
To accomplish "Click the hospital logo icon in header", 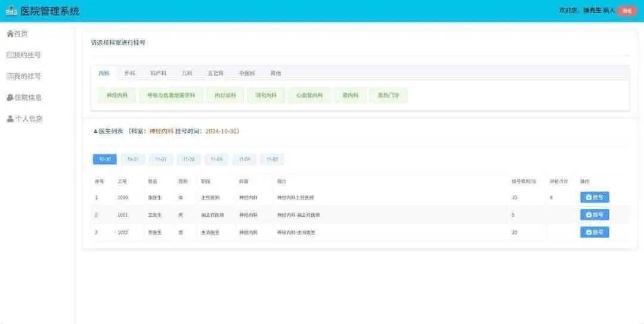I will [11, 11].
